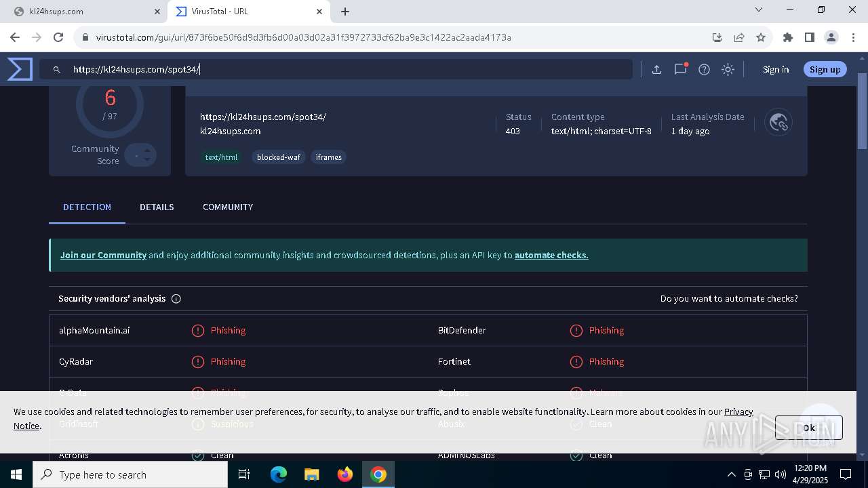Select the COMMUNITY tab
The width and height of the screenshot is (868, 488).
click(228, 207)
